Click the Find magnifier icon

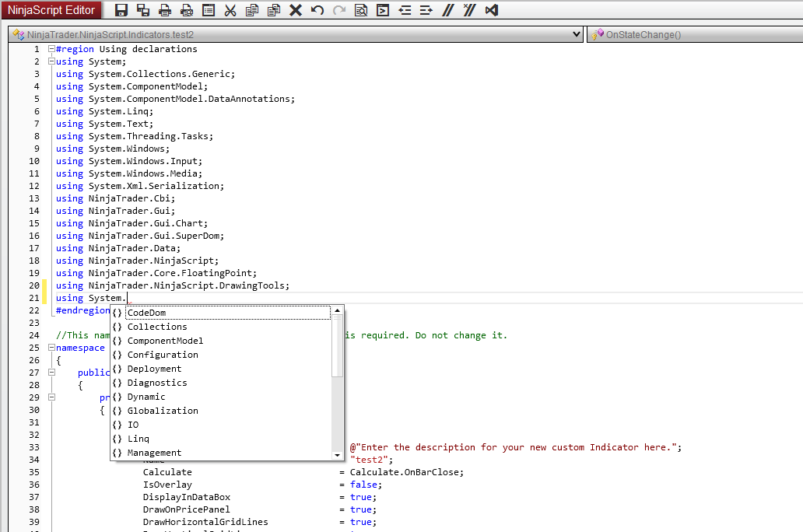361,10
